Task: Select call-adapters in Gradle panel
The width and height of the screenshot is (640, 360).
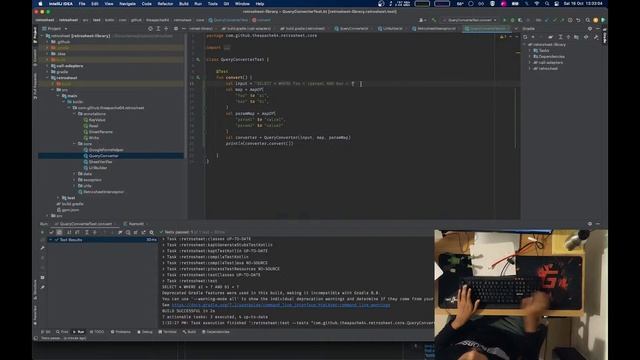Action: (550, 62)
